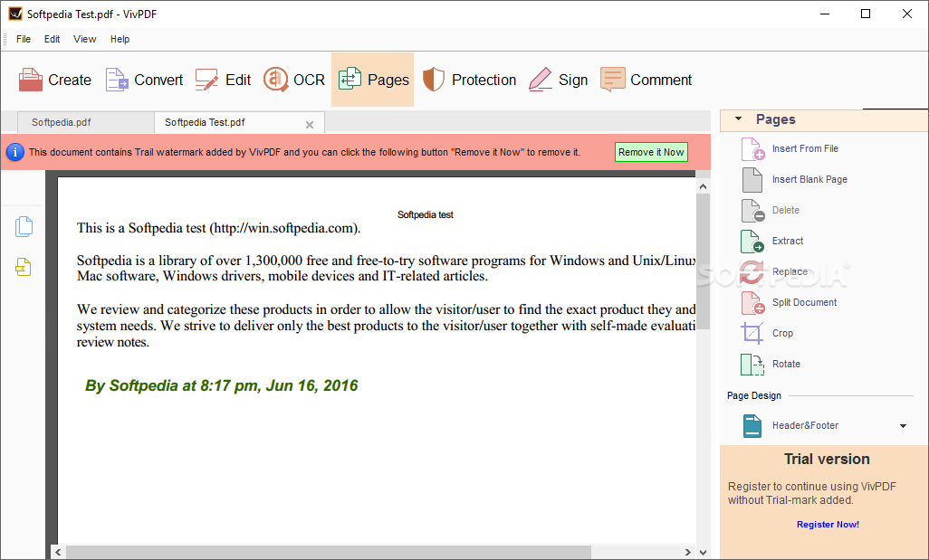Click the 'Pages' panel title text
The width and height of the screenshot is (929, 560).
pos(776,119)
